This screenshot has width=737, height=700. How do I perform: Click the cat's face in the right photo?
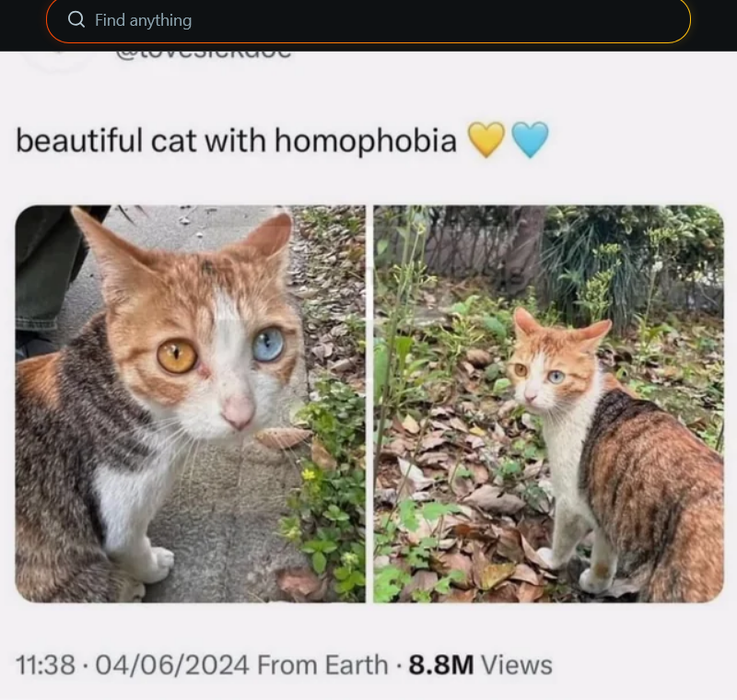pyautogui.click(x=545, y=368)
